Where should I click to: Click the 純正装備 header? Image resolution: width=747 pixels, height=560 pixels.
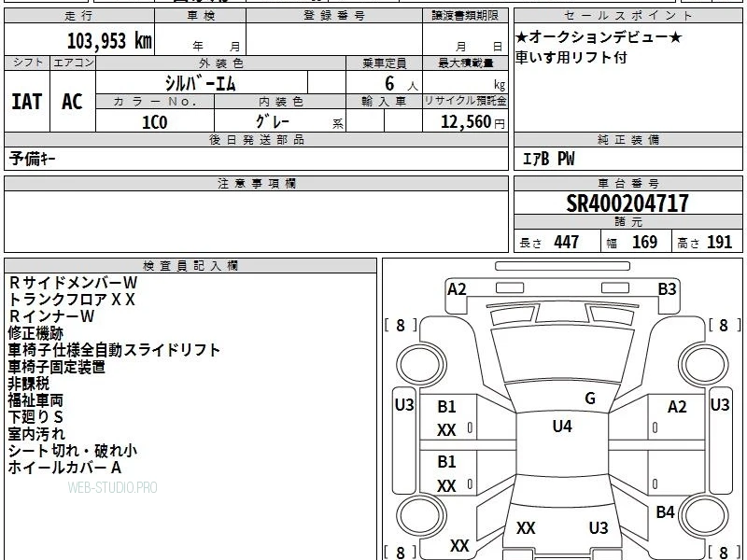coord(627,139)
